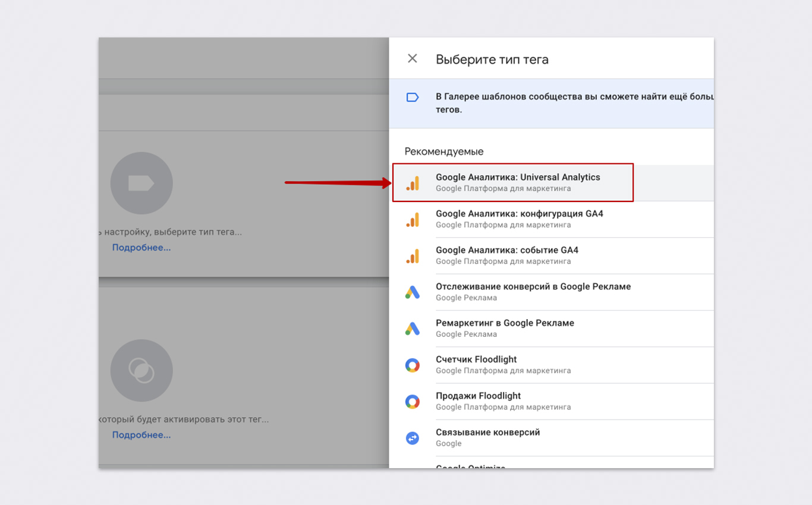Image resolution: width=812 pixels, height=505 pixels.
Task: Click the Floodlight Counter icon
Action: click(413, 365)
